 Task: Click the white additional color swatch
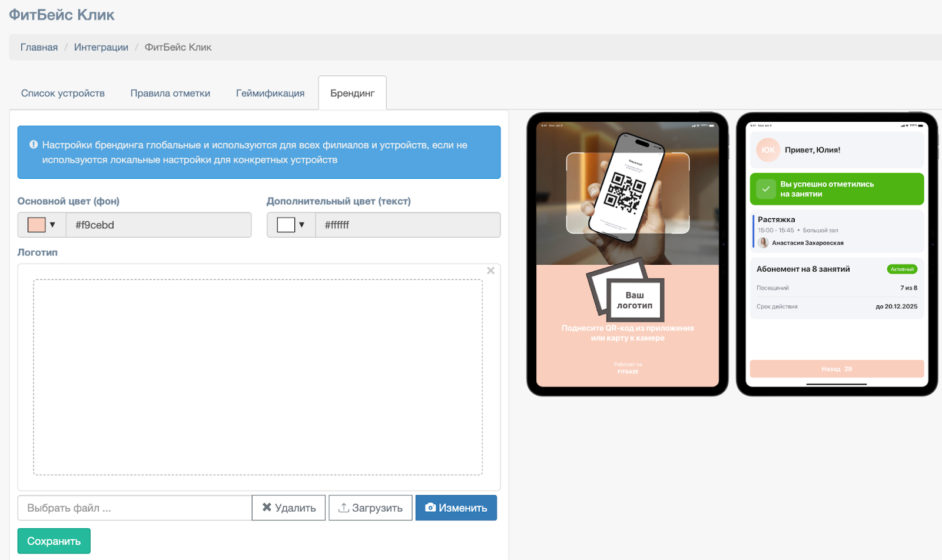286,225
